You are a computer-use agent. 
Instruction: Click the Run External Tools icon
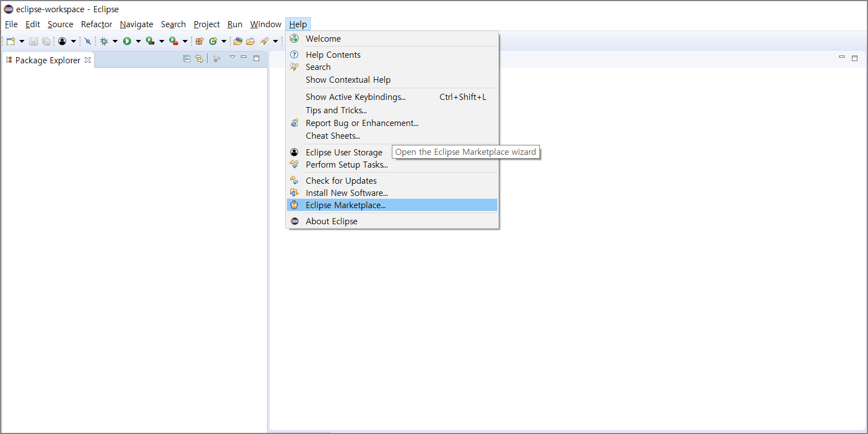[174, 41]
